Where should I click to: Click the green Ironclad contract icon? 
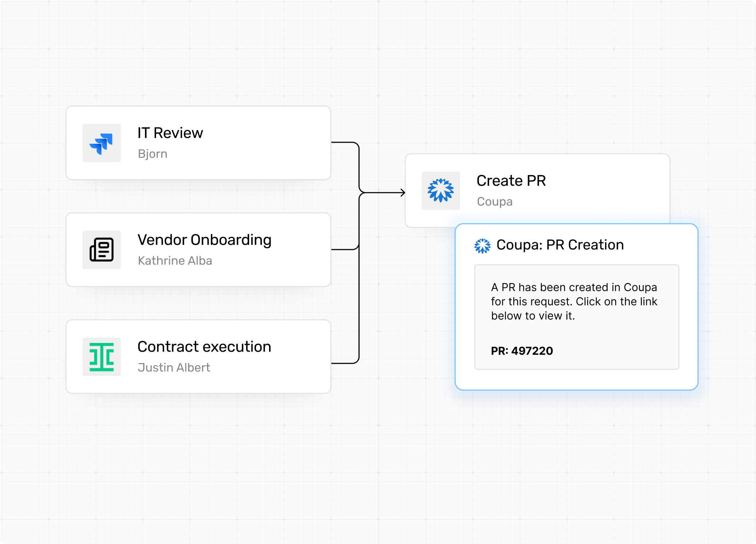point(101,357)
